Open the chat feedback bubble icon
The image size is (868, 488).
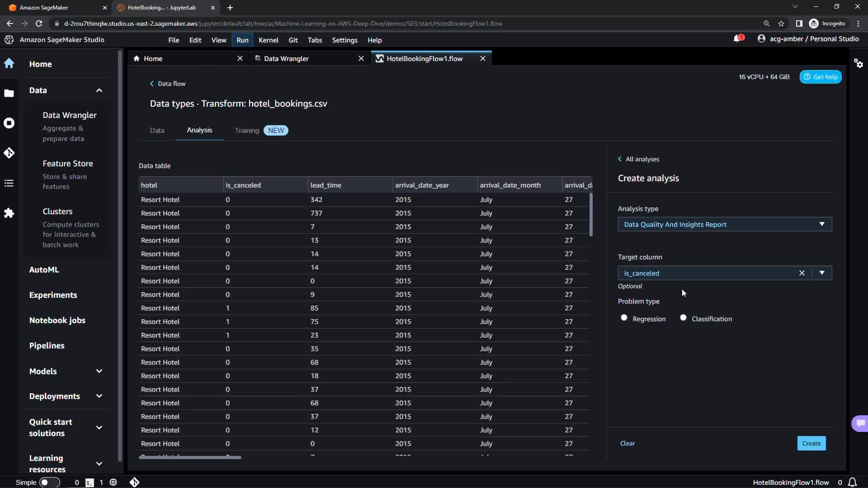(x=860, y=423)
